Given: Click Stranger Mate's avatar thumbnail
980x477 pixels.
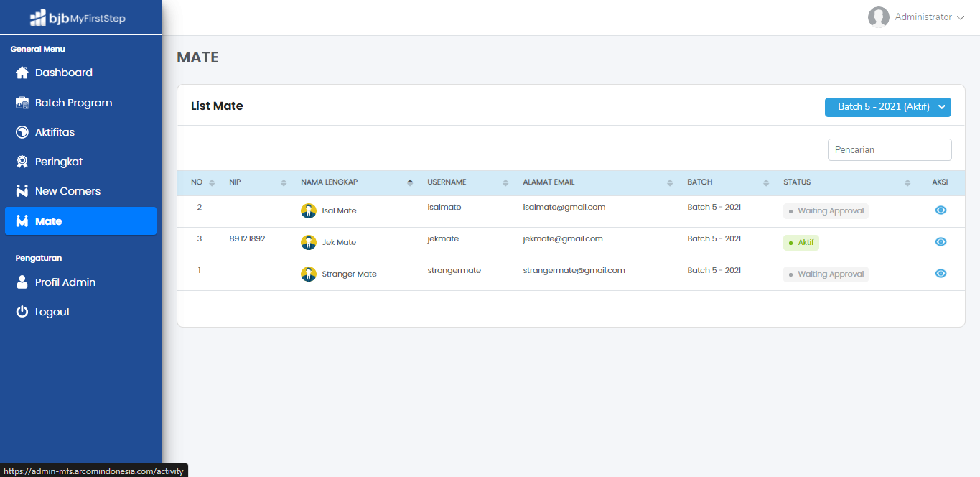Looking at the screenshot, I should [309, 274].
